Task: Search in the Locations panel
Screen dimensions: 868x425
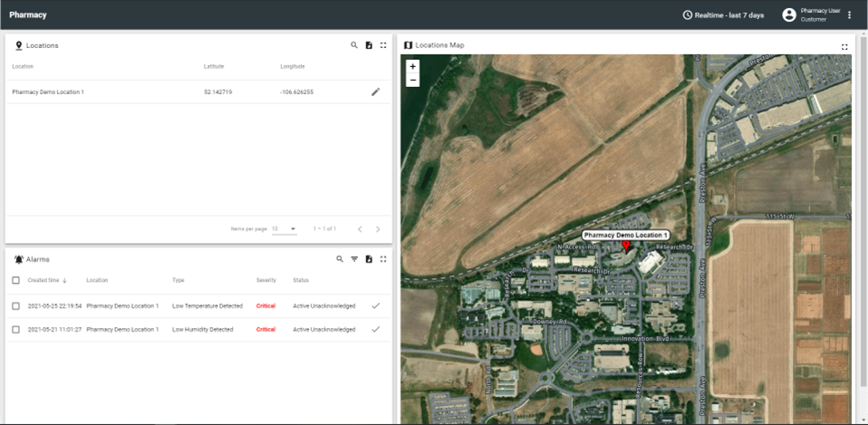Action: 354,45
